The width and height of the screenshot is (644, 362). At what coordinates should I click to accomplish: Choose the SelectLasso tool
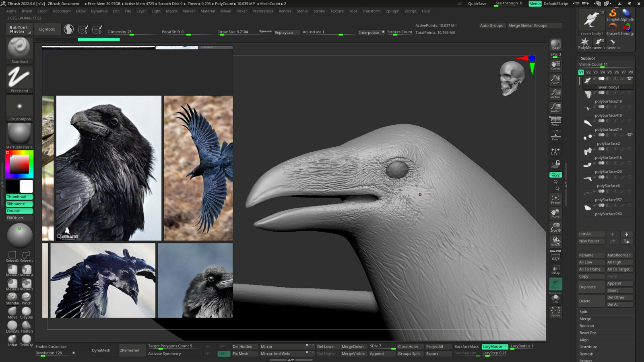(x=27, y=257)
